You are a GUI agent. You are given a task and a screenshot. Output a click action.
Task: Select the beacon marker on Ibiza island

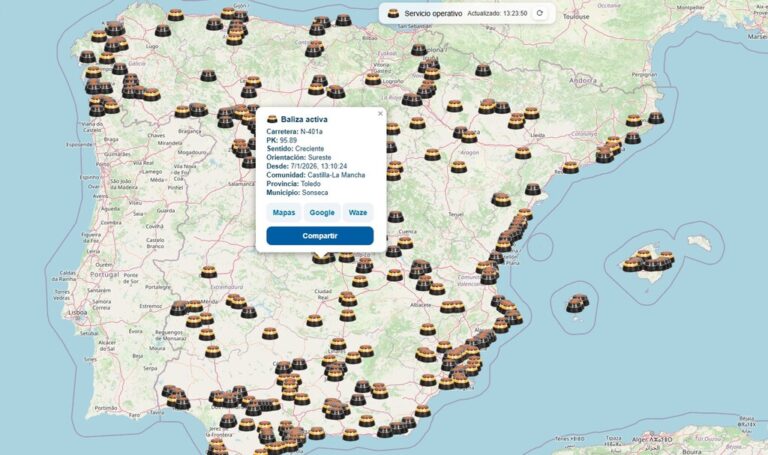click(x=577, y=303)
